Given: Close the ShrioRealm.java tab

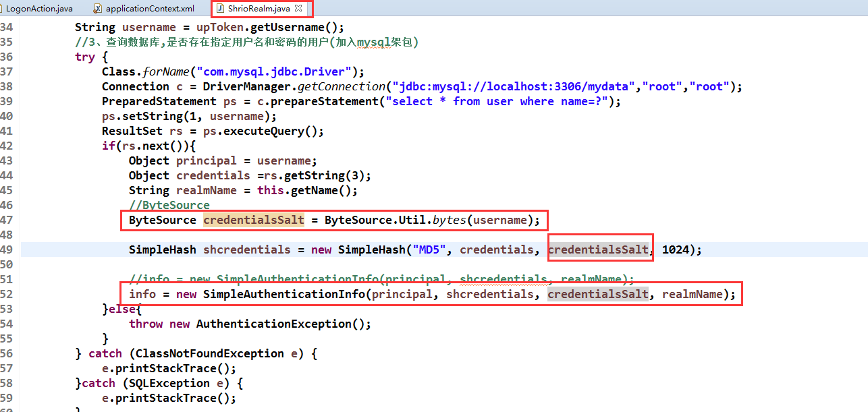Looking at the screenshot, I should pyautogui.click(x=298, y=8).
